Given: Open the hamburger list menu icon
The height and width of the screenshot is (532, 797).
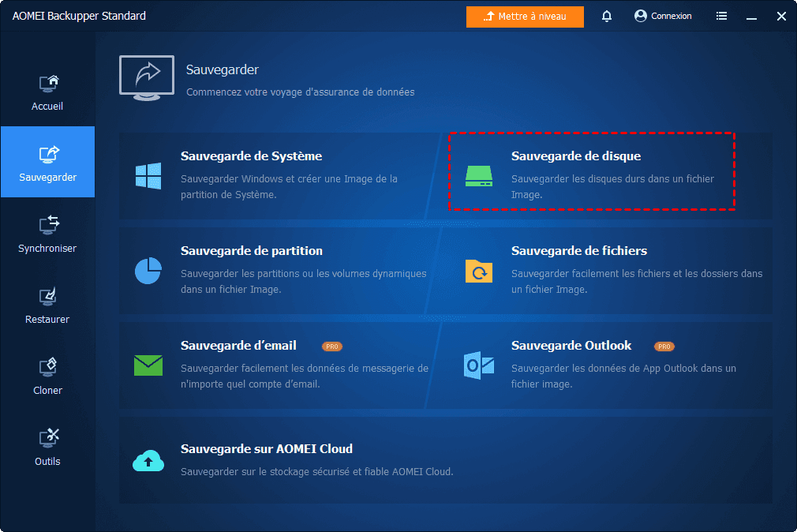Looking at the screenshot, I should [x=721, y=17].
